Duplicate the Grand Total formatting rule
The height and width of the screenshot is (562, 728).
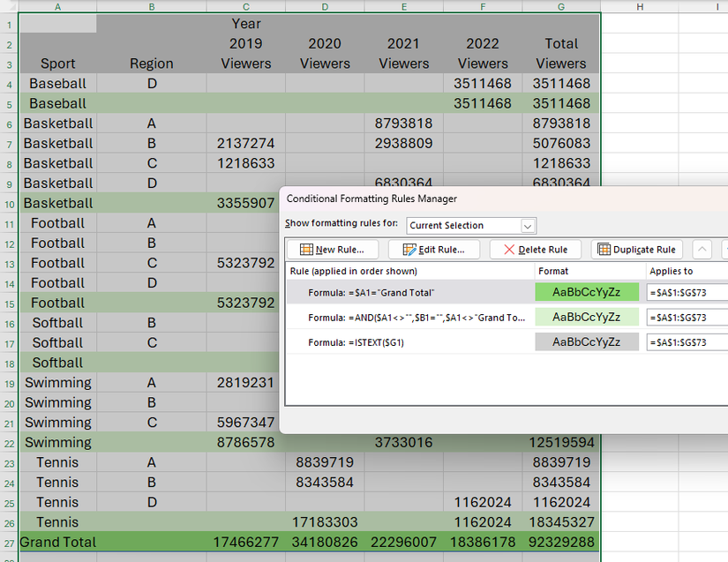tap(636, 249)
